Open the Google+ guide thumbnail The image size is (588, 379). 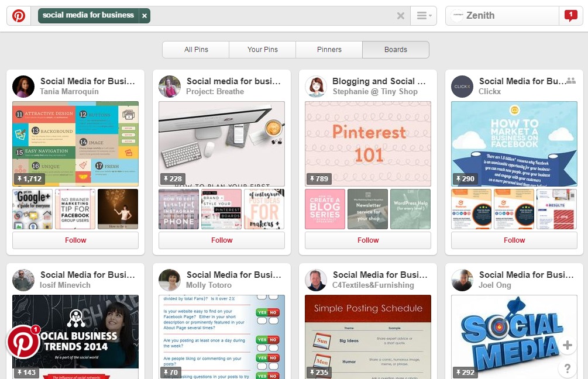(x=33, y=209)
